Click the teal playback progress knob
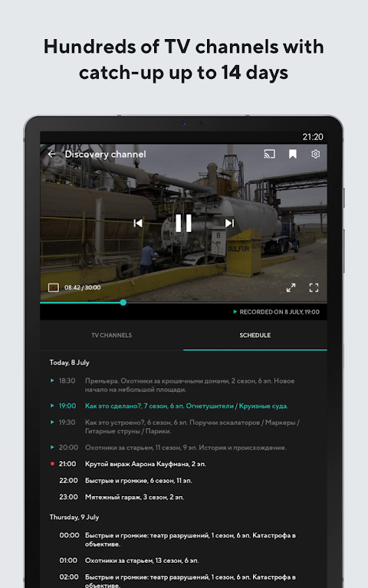 [123, 302]
